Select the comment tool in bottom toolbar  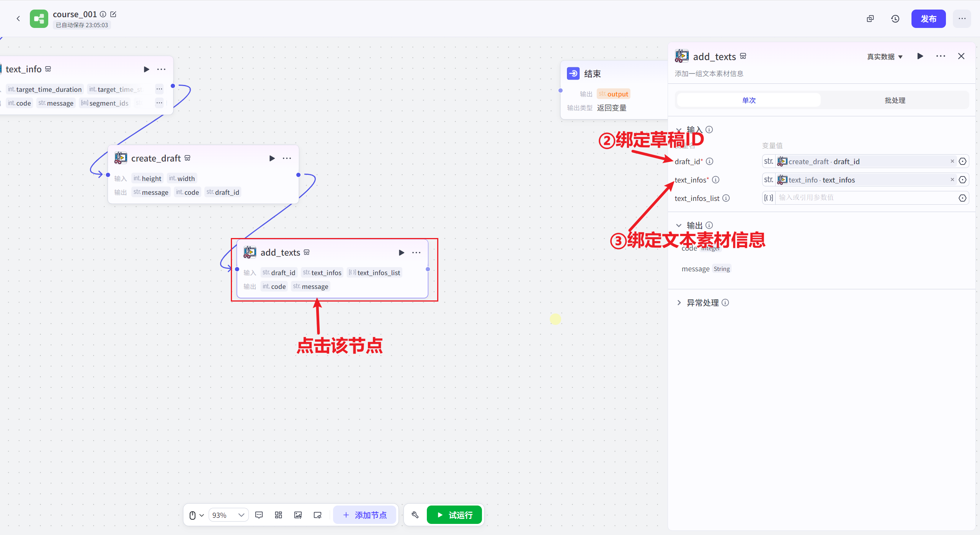259,515
